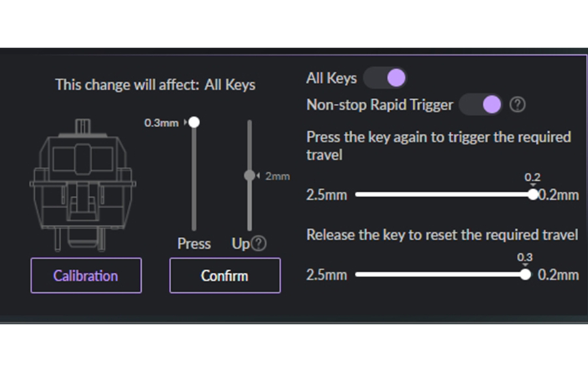588x372 pixels.
Task: Open the Non-stop Rapid Trigger help icon
Action: click(517, 104)
